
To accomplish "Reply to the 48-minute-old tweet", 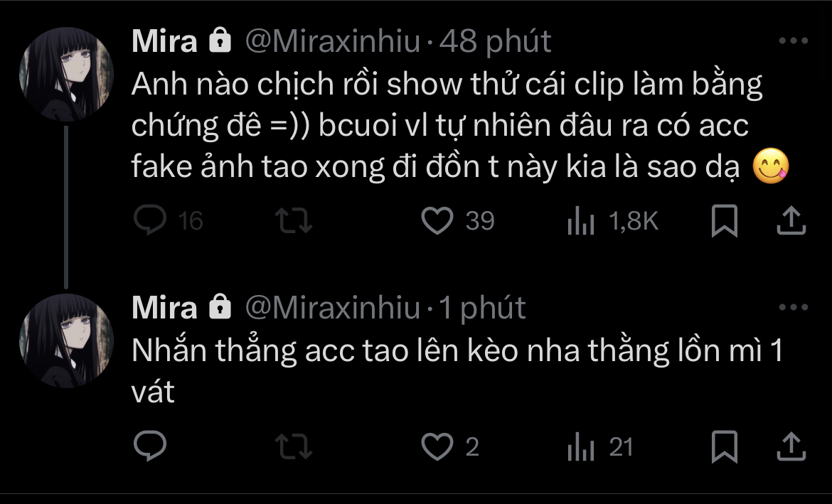I will 150,222.
